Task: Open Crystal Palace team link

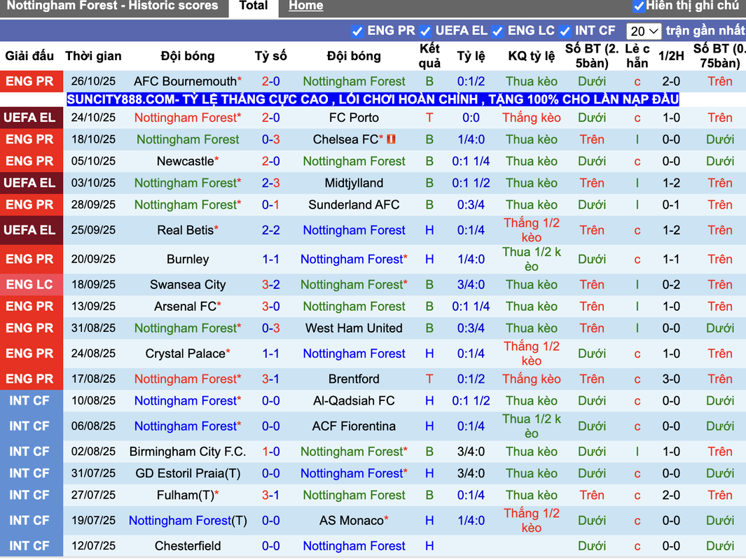Action: (x=185, y=353)
